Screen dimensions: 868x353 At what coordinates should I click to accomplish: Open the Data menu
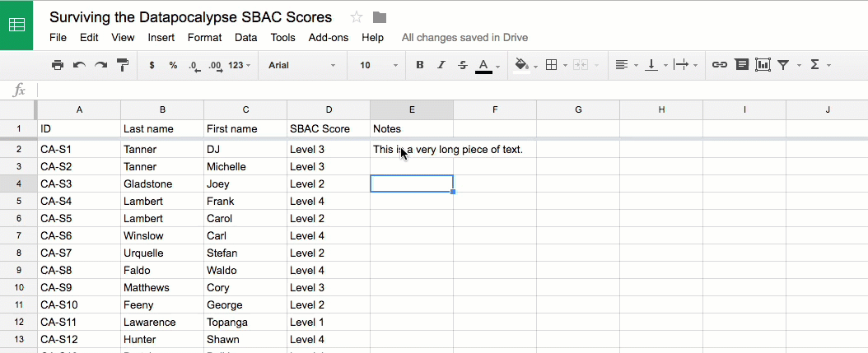coord(245,38)
